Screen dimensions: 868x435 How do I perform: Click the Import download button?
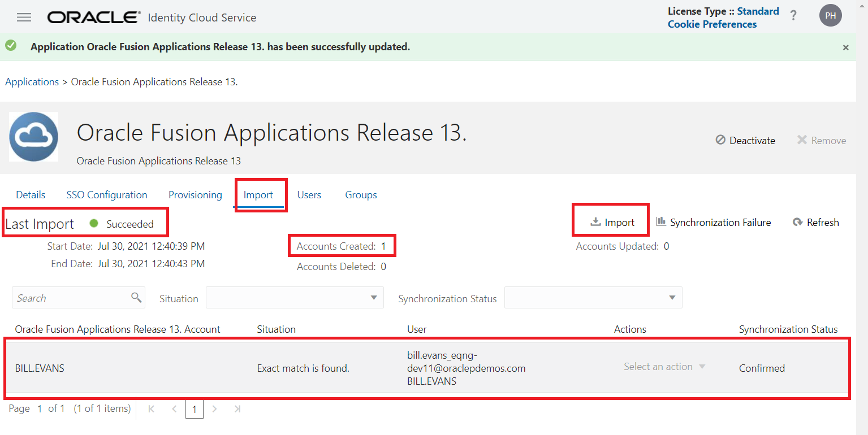point(612,223)
